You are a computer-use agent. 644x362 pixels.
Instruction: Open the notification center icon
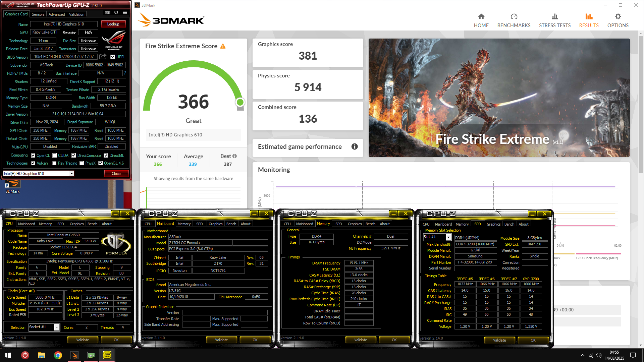pos(633,355)
